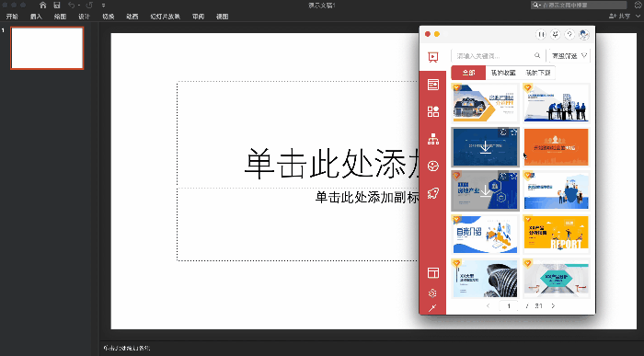Open the 绘图 ribbon tab
644x356 pixels.
tap(60, 17)
